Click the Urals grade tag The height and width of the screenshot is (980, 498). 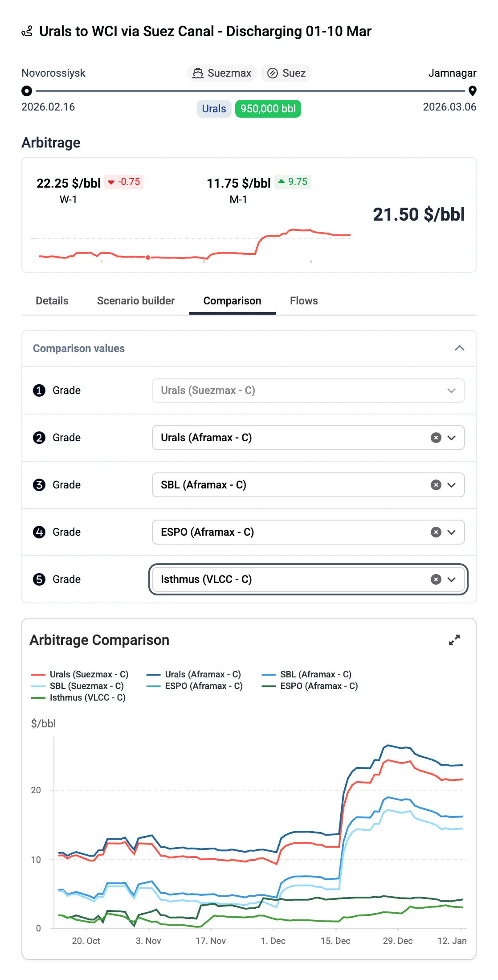214,109
